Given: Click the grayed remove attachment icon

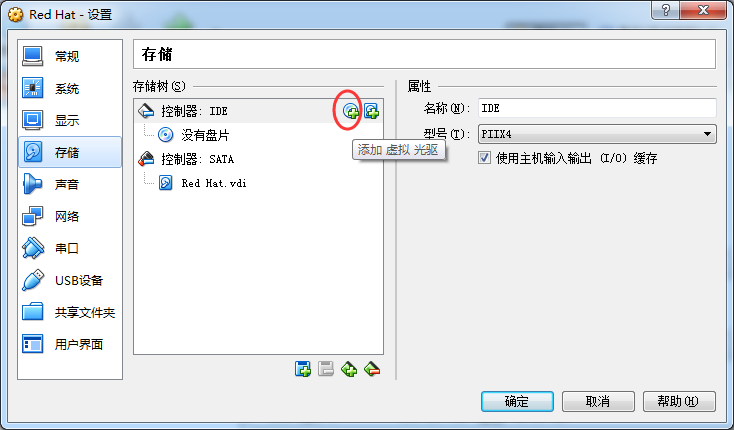Looking at the screenshot, I should coord(326,369).
